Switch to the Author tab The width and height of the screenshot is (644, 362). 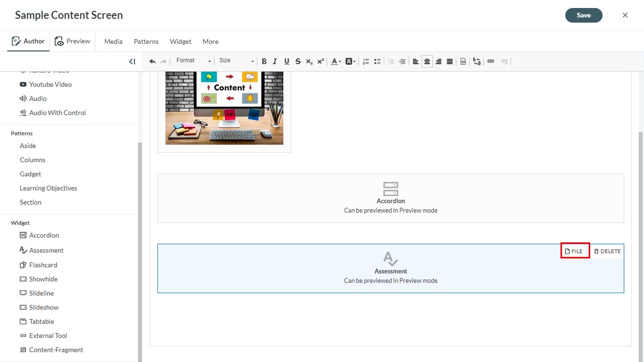point(28,41)
